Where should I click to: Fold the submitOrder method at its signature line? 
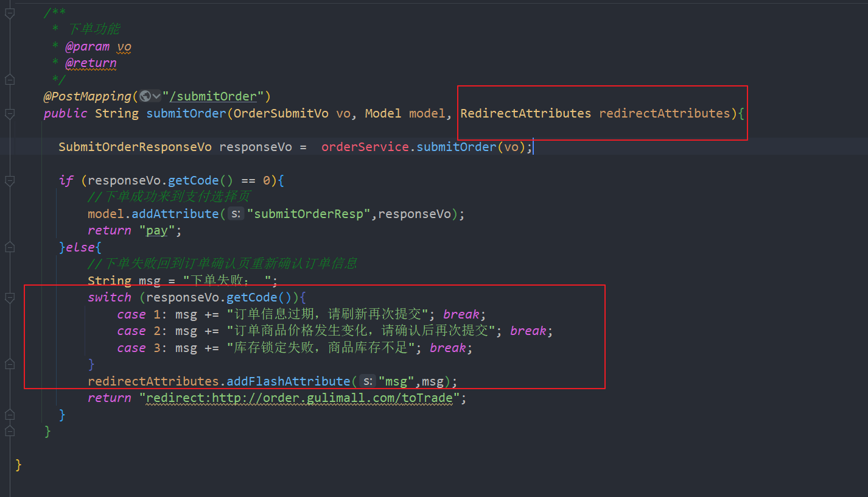coord(10,113)
